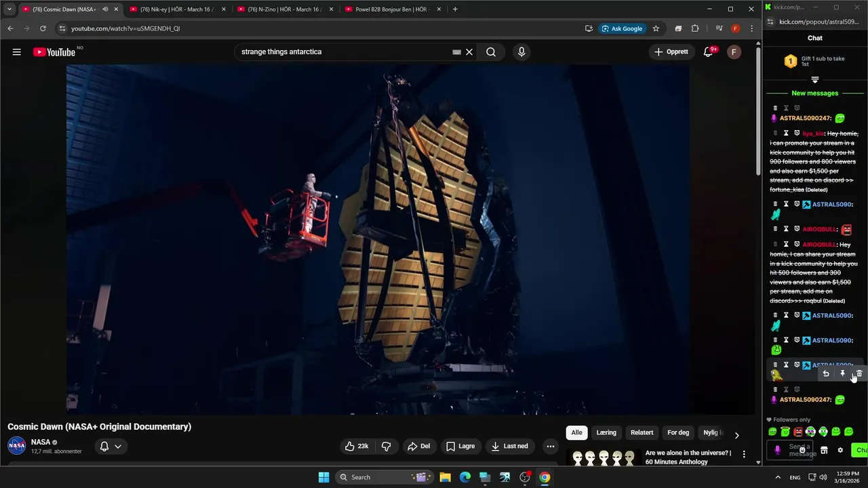The width and height of the screenshot is (868, 488).
Task: Timeout AIROQBULL with hourglass on emote message
Action: (x=786, y=229)
